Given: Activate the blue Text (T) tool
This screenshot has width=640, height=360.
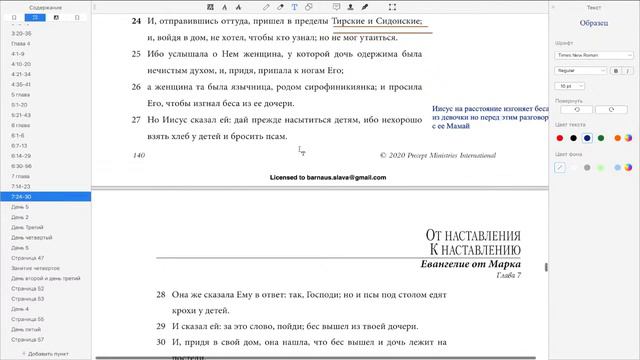Looking at the screenshot, I should pos(294,7).
